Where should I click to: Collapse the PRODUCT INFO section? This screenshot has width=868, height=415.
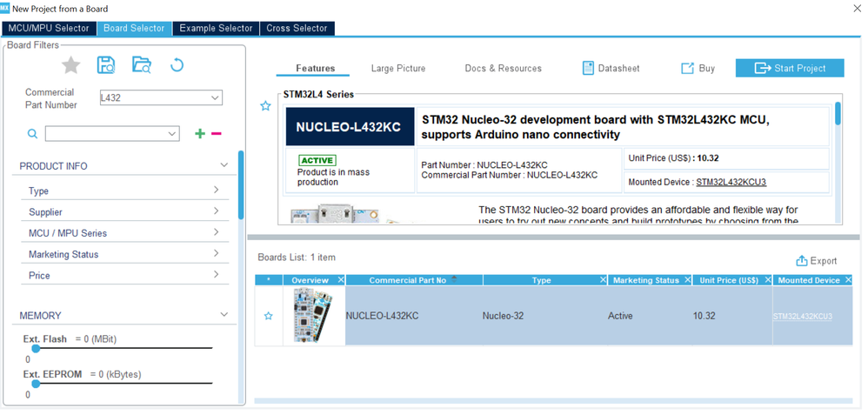224,165
